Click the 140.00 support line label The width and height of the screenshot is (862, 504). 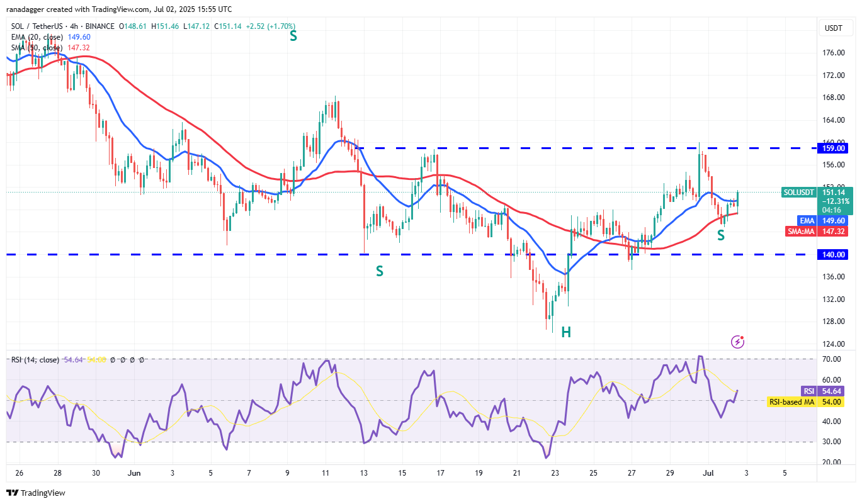[x=832, y=255]
